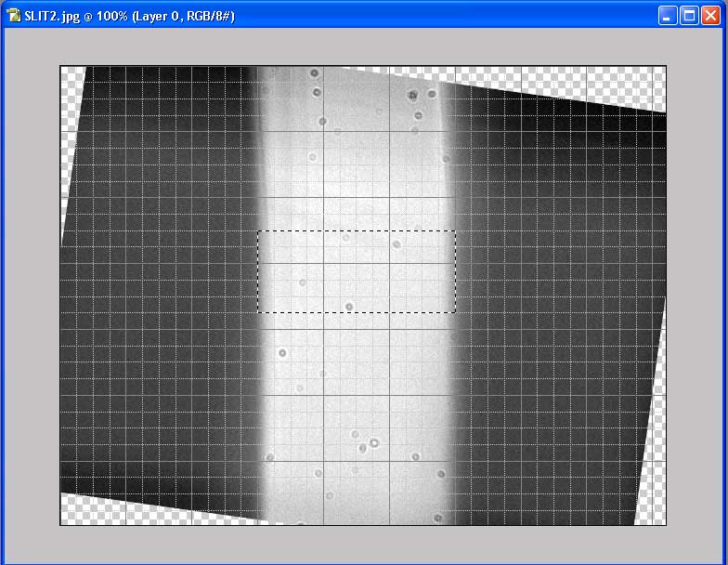
Task: Maximize the SLIT2.jpg document window
Action: [690, 16]
